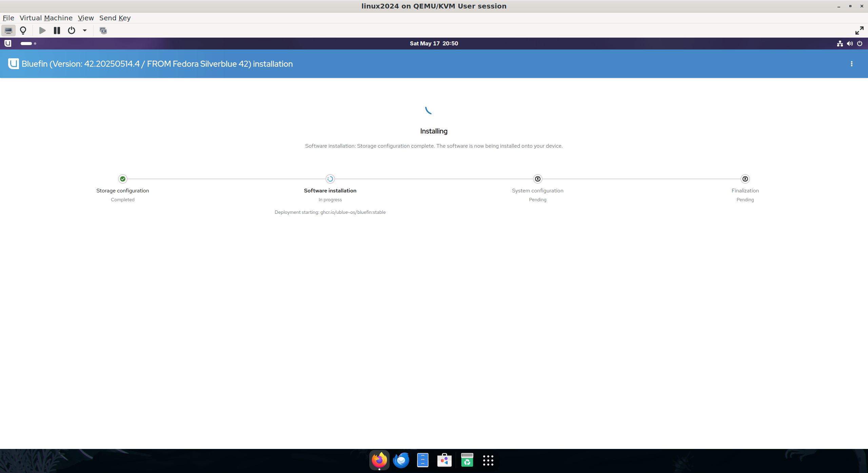Open the Virtual Machine menu

[x=46, y=18]
